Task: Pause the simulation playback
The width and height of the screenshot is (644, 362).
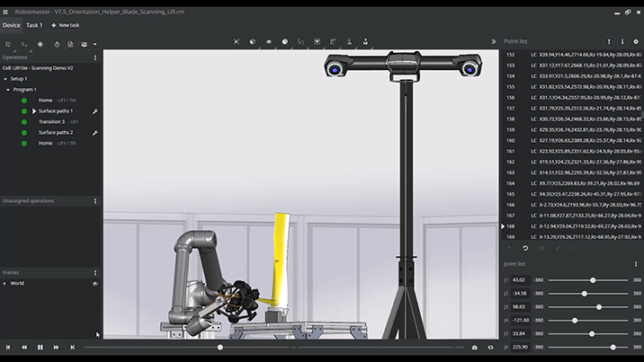Action: point(40,347)
